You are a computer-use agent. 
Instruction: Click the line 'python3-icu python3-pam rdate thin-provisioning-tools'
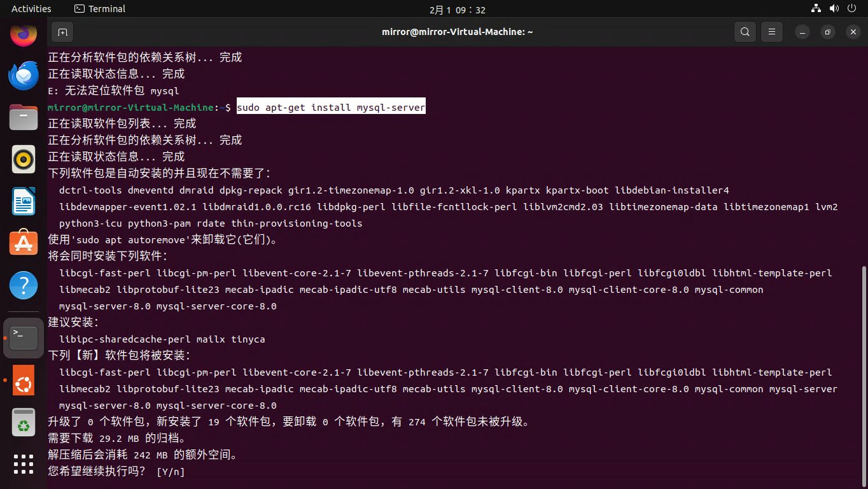tap(211, 223)
